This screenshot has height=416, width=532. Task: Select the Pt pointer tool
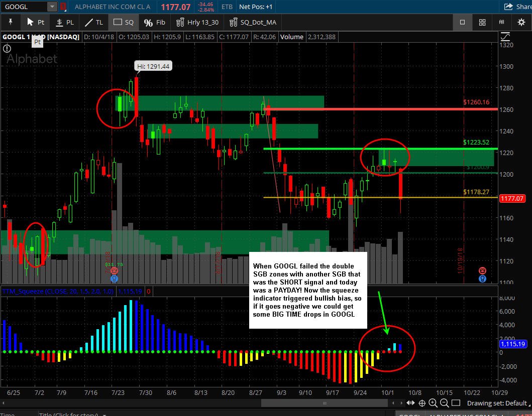tap(35, 22)
